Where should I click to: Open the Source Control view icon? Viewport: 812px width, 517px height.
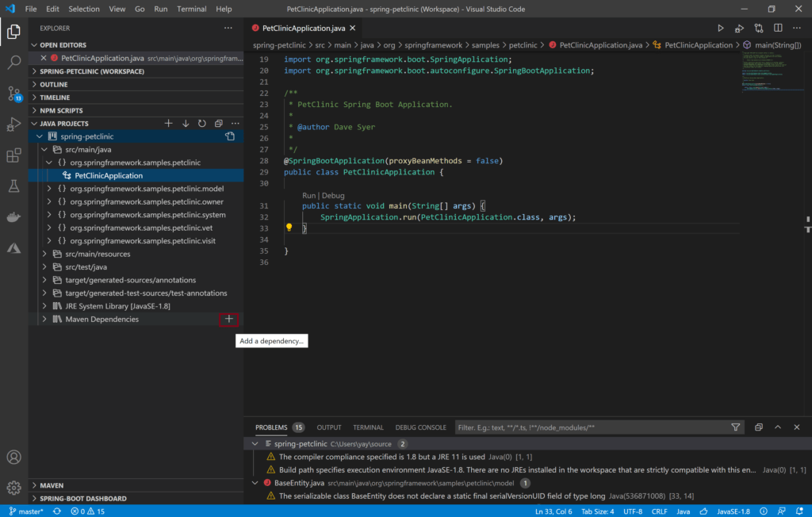(13, 93)
